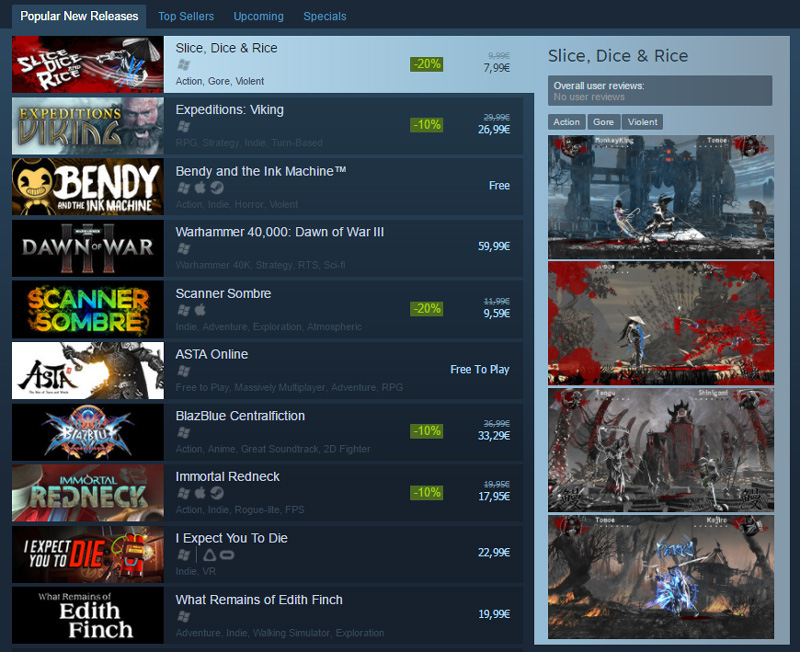
Task: Click the Apple icon in the Bendy row
Action: [201, 187]
